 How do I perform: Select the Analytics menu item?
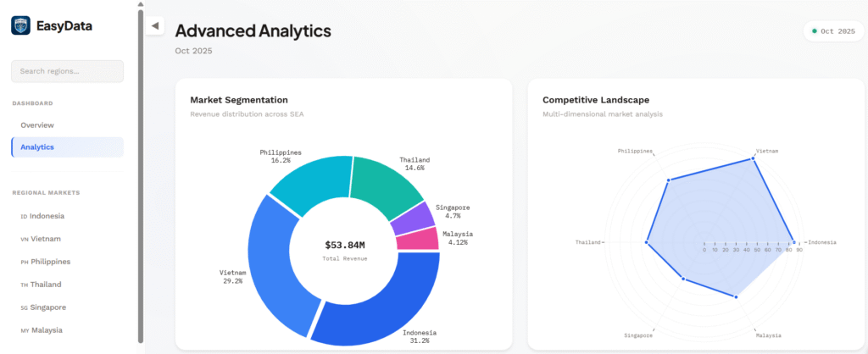(68, 147)
